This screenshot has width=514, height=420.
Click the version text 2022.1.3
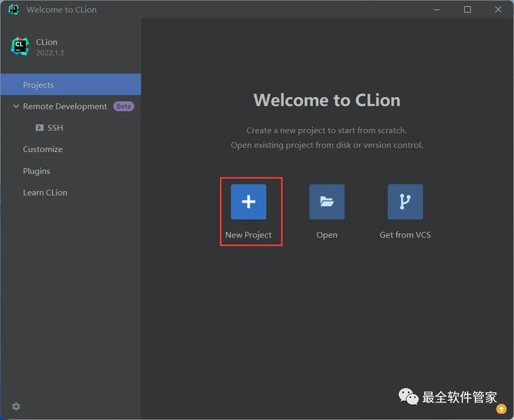(x=50, y=53)
